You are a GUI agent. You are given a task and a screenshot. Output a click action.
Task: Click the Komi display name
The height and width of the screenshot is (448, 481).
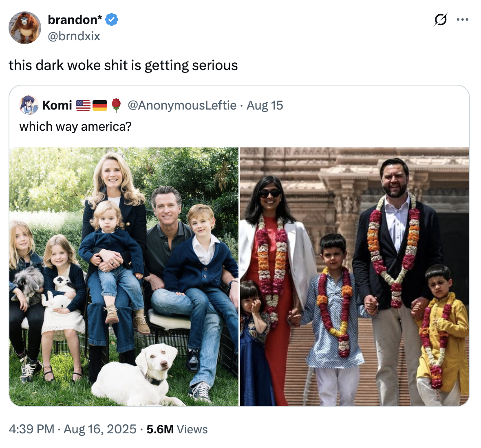[x=57, y=105]
